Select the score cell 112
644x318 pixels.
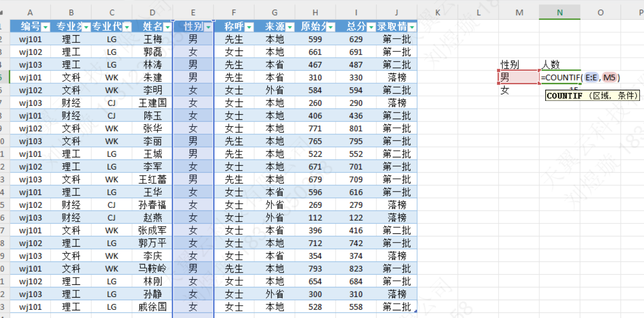coord(315,218)
